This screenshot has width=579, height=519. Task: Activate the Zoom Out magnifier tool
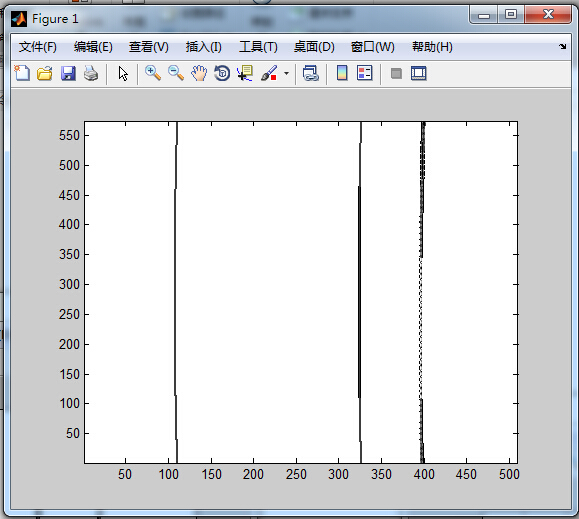pyautogui.click(x=176, y=73)
